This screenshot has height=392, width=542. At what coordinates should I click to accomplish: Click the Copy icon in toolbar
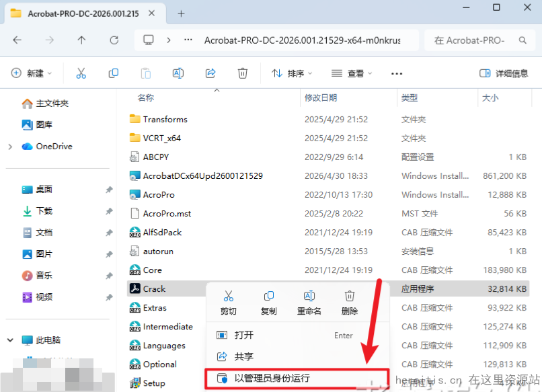pos(114,73)
